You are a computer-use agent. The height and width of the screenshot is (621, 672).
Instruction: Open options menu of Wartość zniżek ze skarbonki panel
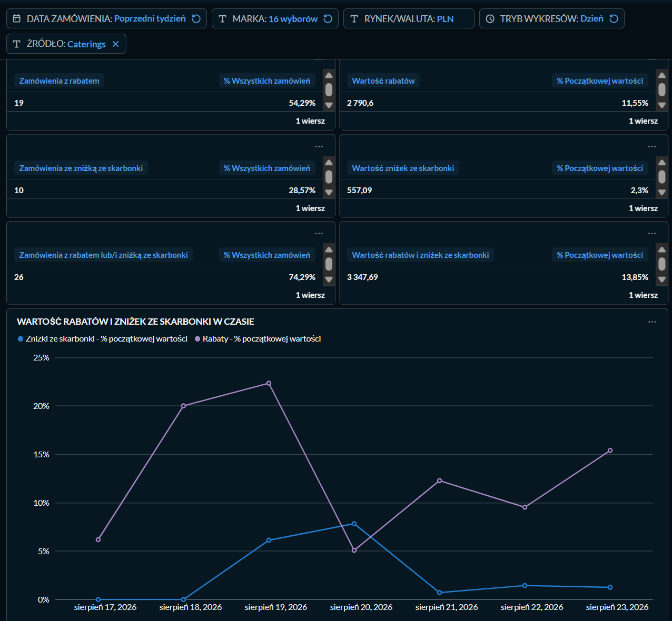pos(652,146)
